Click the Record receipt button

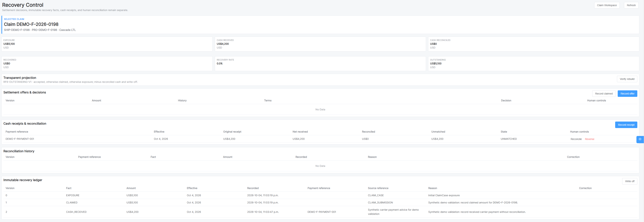626,125
